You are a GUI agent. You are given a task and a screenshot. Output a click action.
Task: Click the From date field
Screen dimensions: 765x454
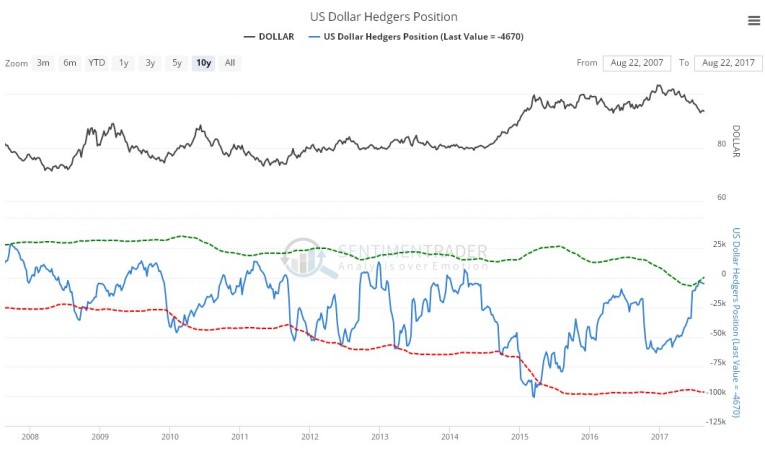[636, 63]
